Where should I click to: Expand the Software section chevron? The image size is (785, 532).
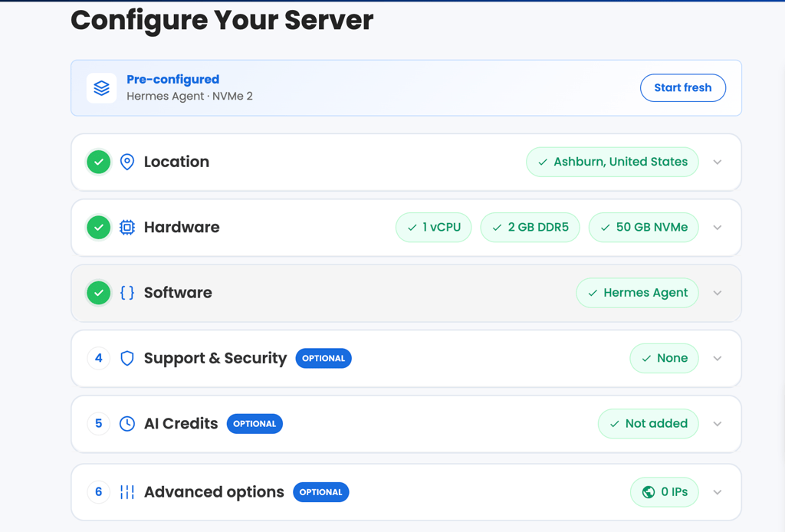718,293
